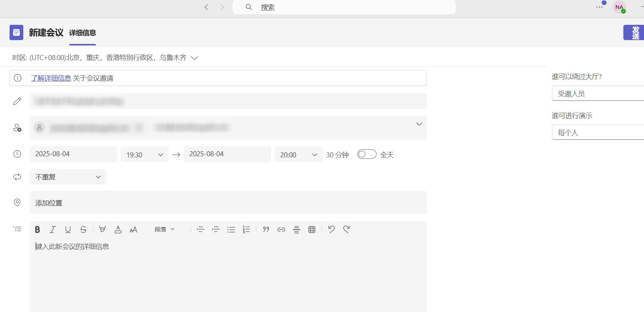644x312 pixels.
Task: Open the 段落 paragraph style dropdown
Action: [x=165, y=230]
